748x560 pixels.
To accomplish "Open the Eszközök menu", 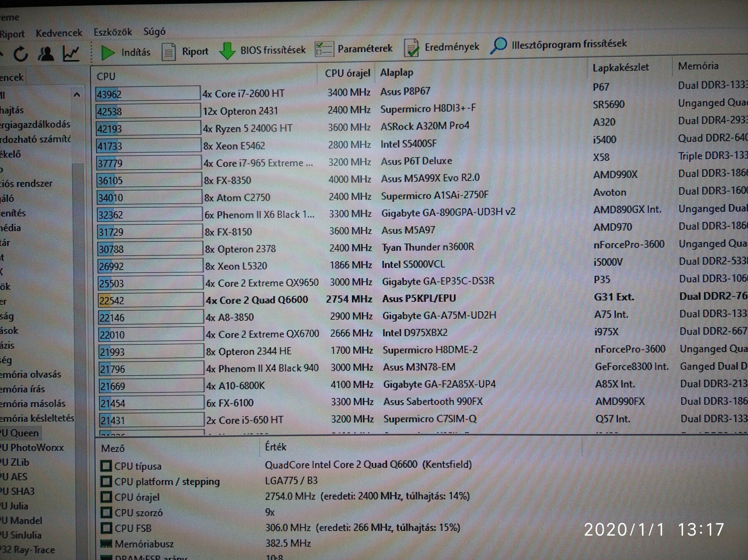I will point(113,32).
